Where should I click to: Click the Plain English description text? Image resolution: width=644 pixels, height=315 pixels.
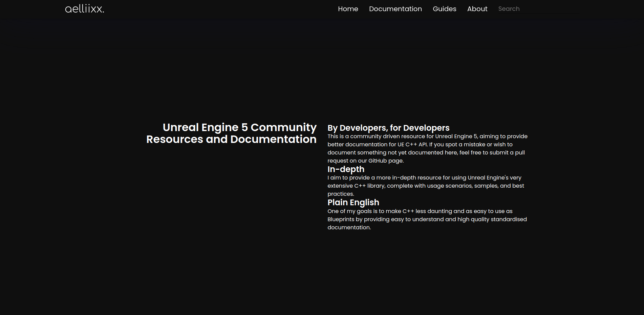pyautogui.click(x=427, y=219)
